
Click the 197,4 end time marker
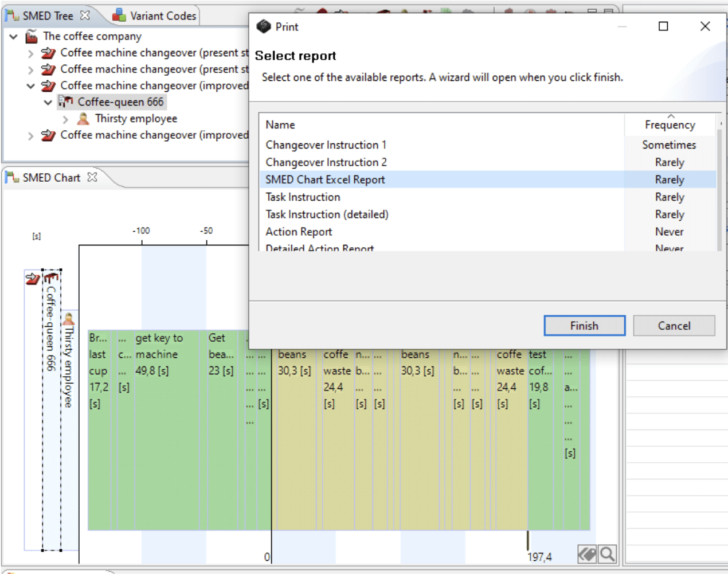[x=539, y=557]
